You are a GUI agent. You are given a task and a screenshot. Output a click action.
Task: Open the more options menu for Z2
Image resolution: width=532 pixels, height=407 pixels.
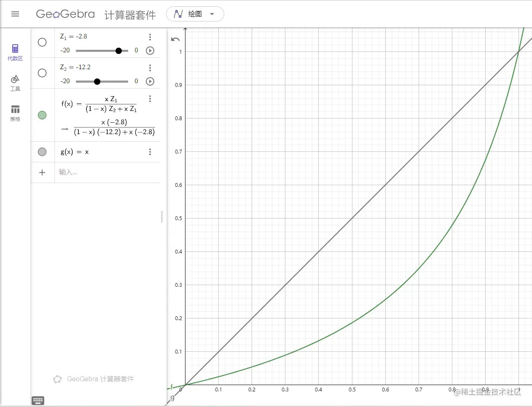pos(150,68)
